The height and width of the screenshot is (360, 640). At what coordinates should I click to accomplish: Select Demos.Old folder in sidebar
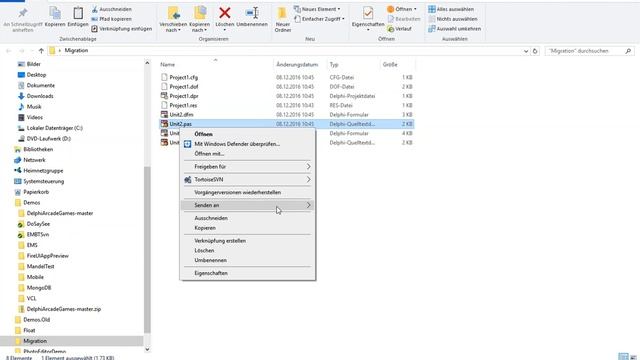click(x=37, y=320)
